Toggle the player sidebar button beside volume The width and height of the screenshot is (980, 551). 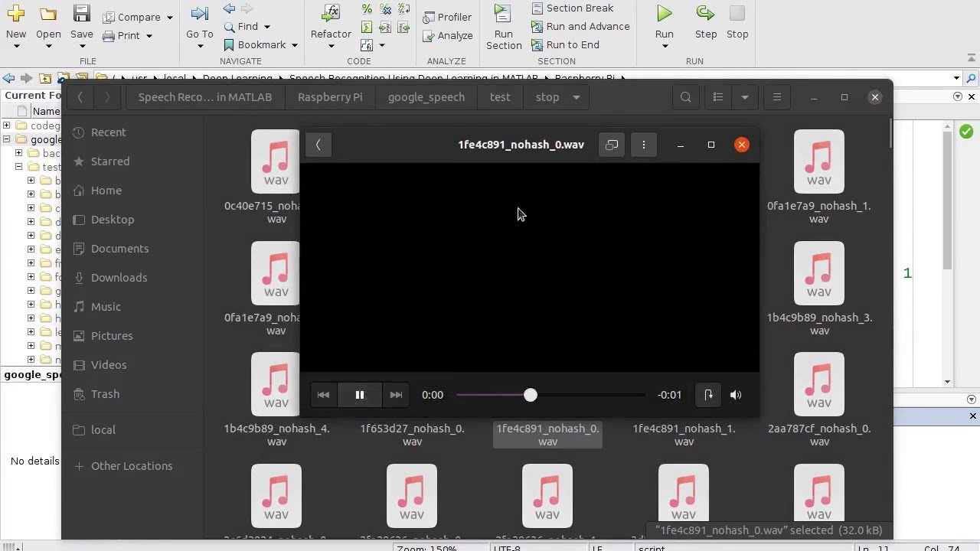pos(708,395)
